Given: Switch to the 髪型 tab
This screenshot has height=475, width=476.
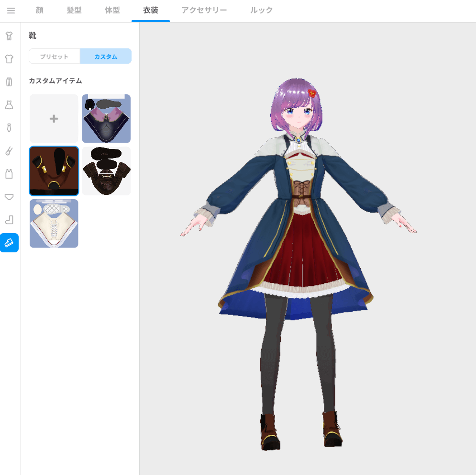Looking at the screenshot, I should pyautogui.click(x=74, y=11).
